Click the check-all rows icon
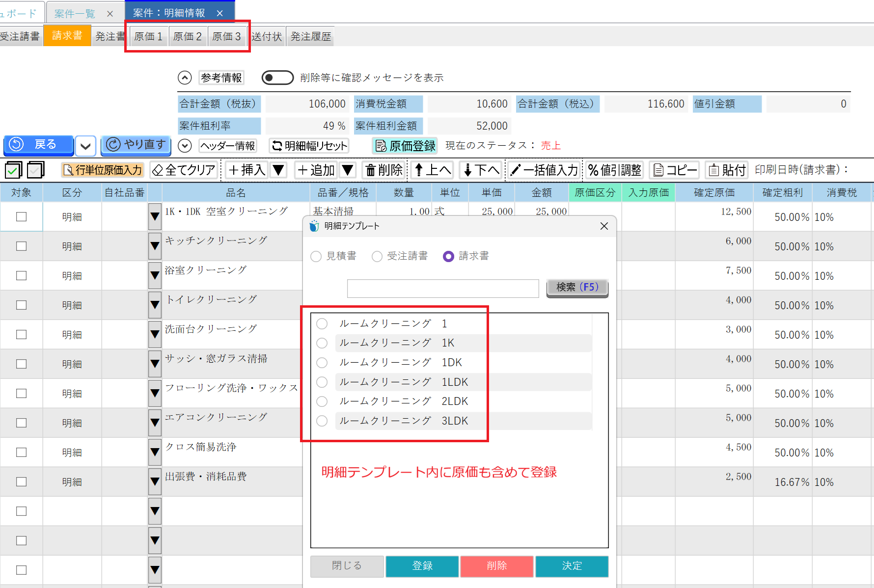874x588 pixels. (14, 170)
